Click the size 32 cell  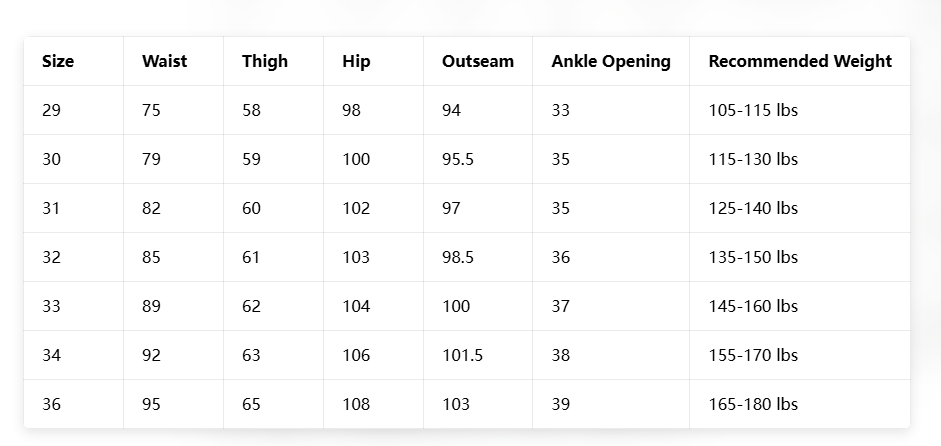click(52, 257)
